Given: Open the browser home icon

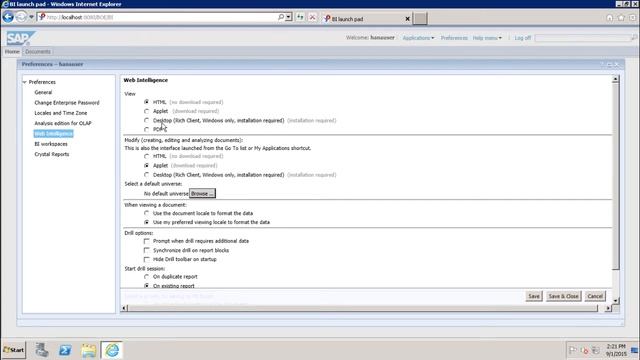Looking at the screenshot, I should tap(609, 18).
